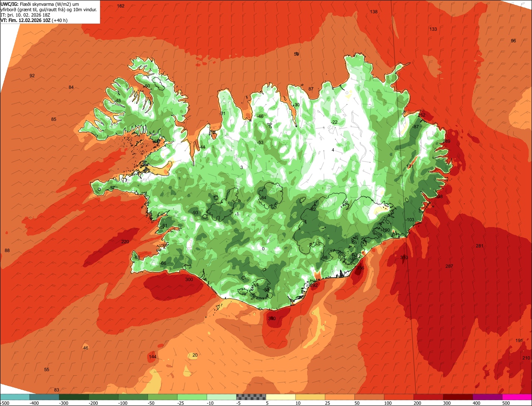Select the green legend swatch between -50 and -25
This screenshot has width=532, height=406.
(163, 396)
